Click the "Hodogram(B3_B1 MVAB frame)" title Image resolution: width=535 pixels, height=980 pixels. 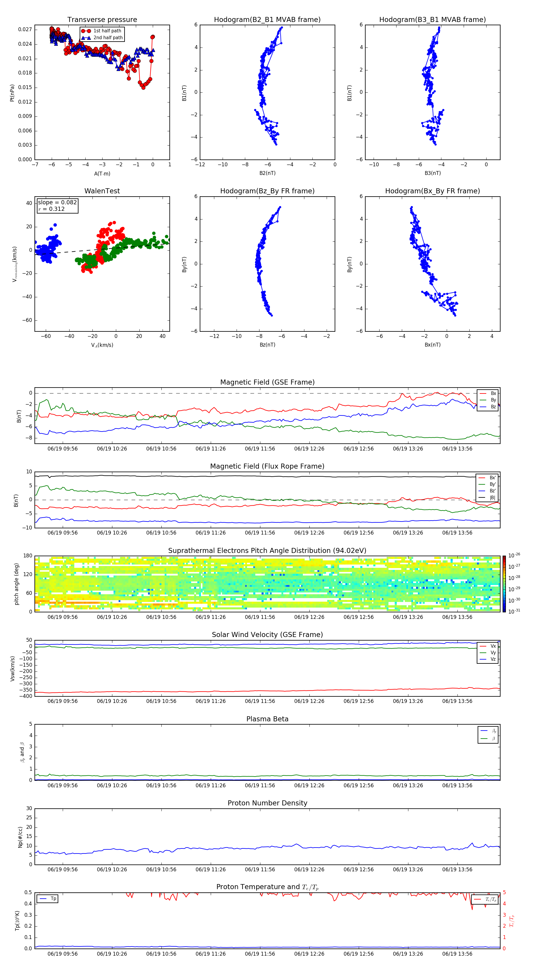[432, 19]
